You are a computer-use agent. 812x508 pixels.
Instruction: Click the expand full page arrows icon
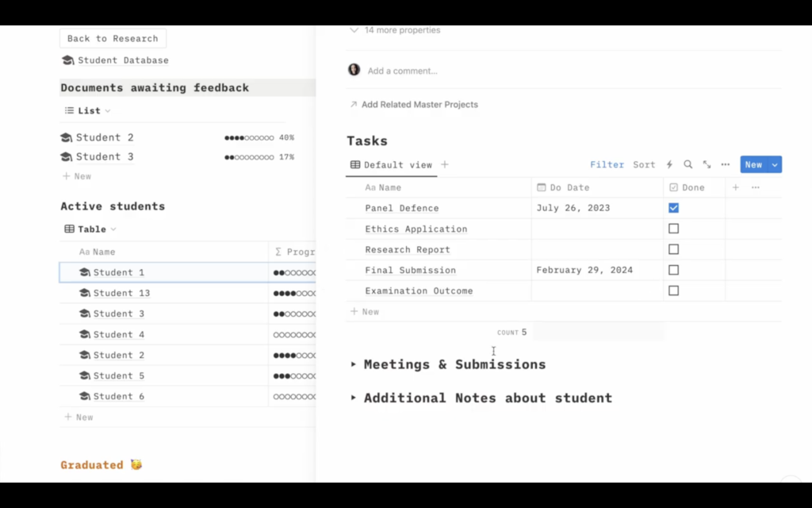point(707,165)
